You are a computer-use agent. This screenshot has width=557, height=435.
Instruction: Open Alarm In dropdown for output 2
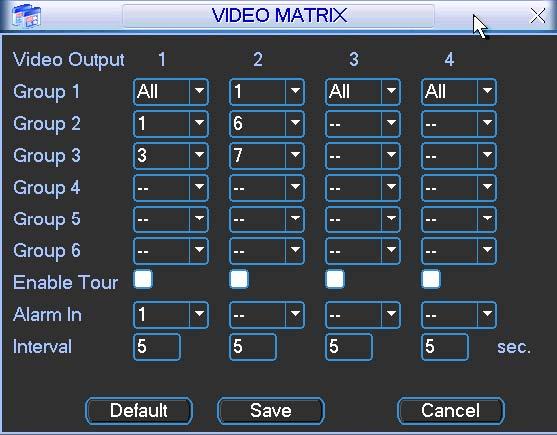(x=267, y=315)
